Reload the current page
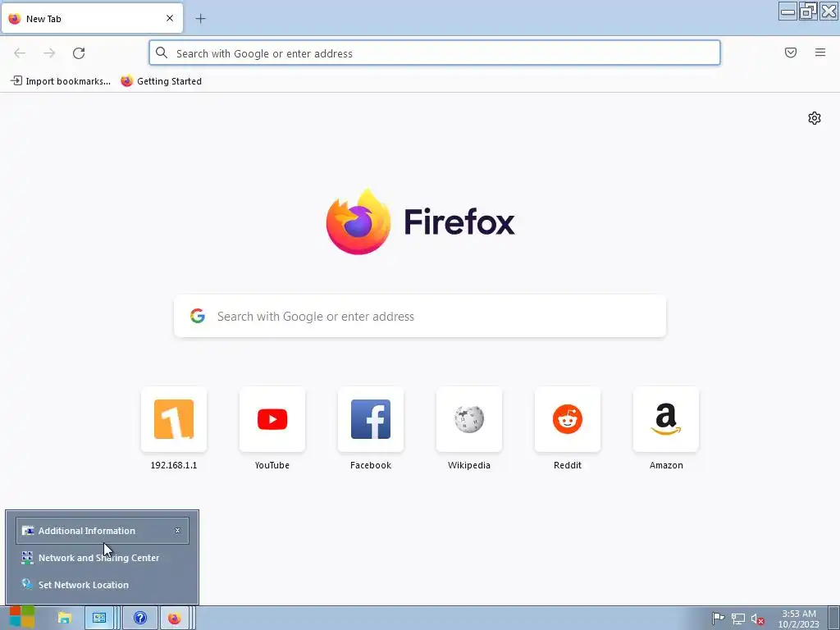The width and height of the screenshot is (840, 630). click(x=79, y=53)
